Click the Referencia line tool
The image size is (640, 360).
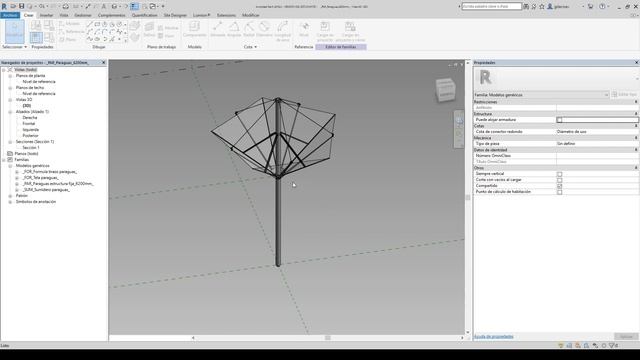point(71,31)
